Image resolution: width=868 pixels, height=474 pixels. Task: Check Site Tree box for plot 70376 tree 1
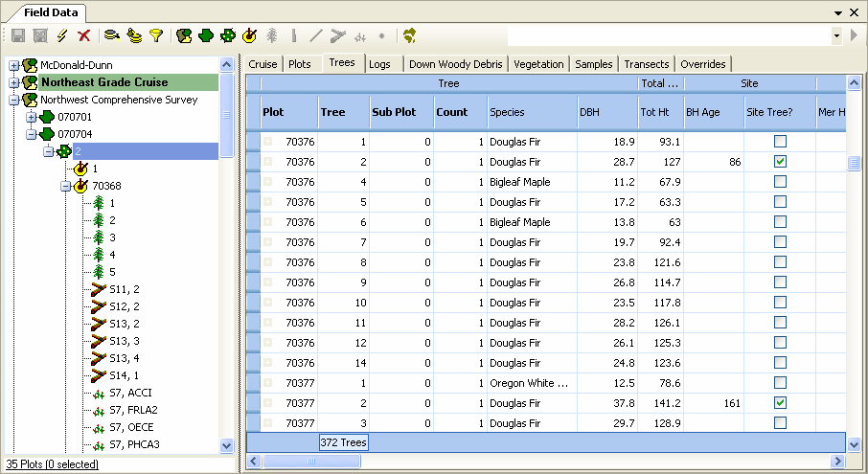pos(780,142)
